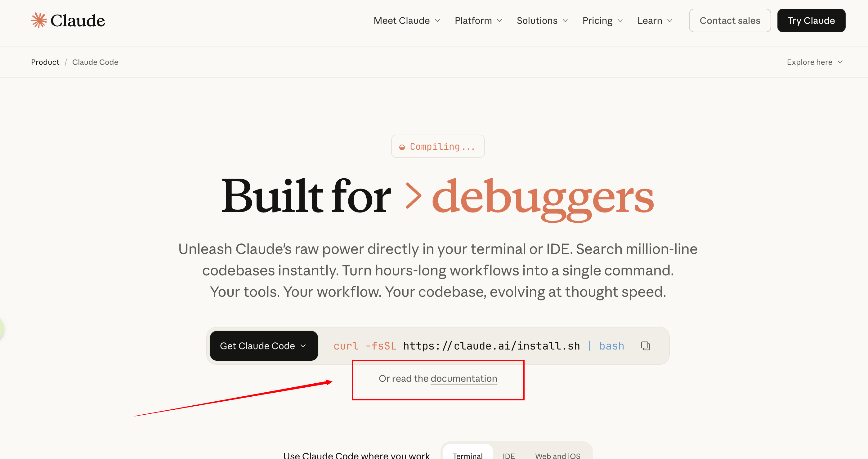Switch to Web and iOS tab
868x459 pixels.
[557, 455]
